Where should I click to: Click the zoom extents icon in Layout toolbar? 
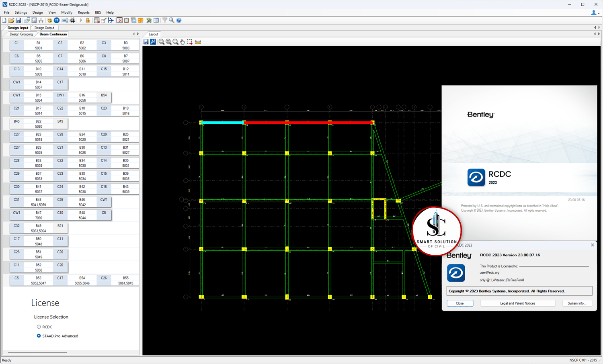click(168, 42)
